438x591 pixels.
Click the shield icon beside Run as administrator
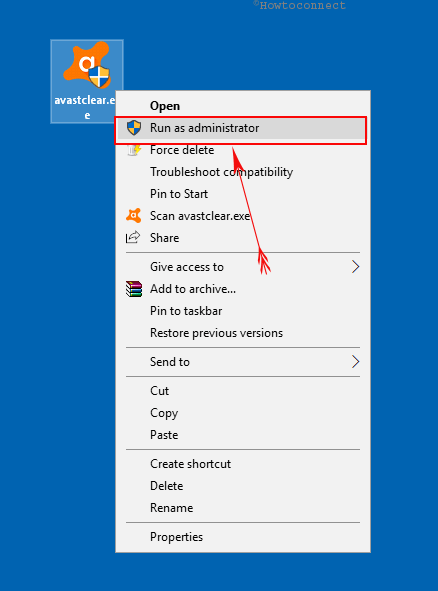[134, 128]
